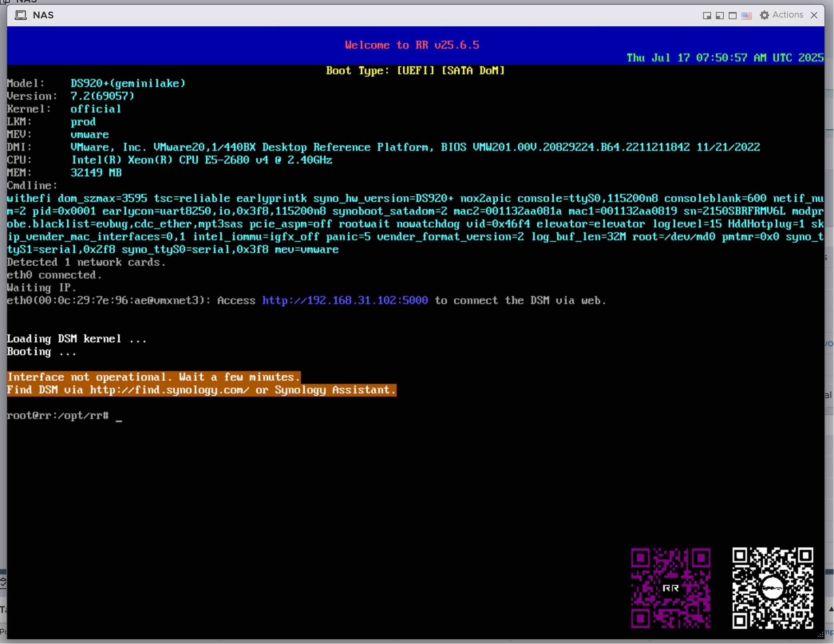Viewport: 834px width, 644px height.
Task: Click the 'Detected 1 network cards.' line
Action: pyautogui.click(x=86, y=262)
